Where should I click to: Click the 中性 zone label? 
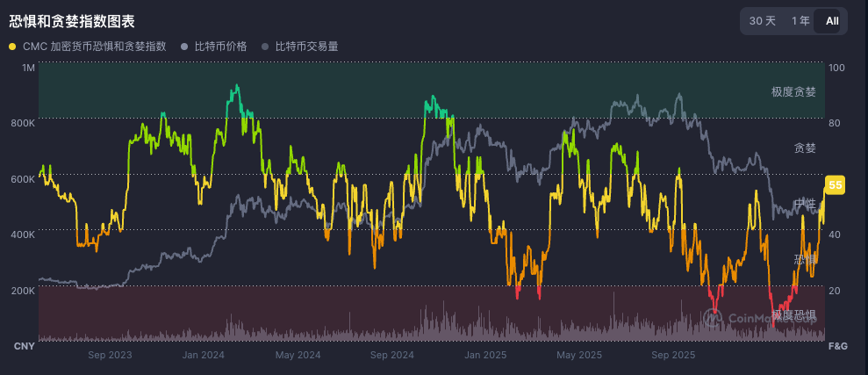804,204
